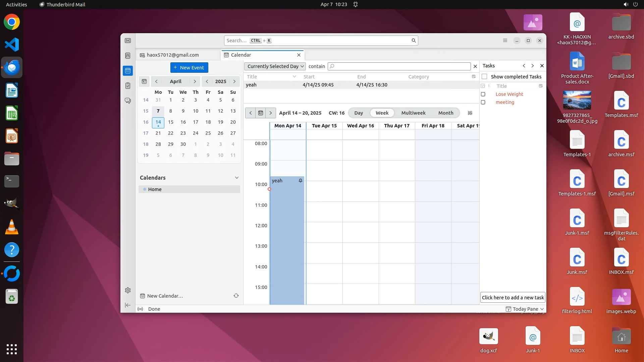
Task: Switch to Month view
Action: 445,113
